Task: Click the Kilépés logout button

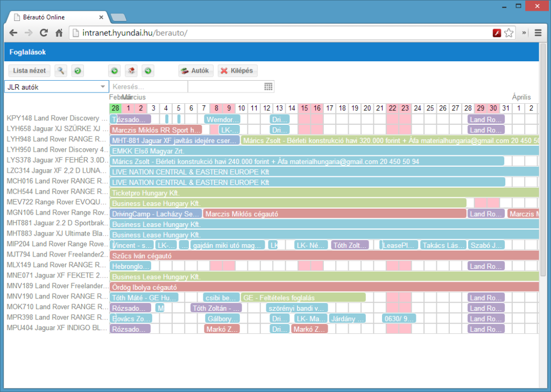Action: [237, 70]
